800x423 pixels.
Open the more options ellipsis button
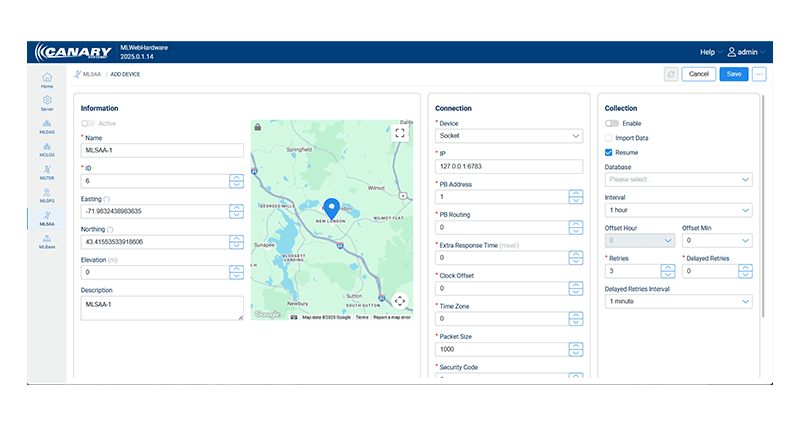[759, 74]
